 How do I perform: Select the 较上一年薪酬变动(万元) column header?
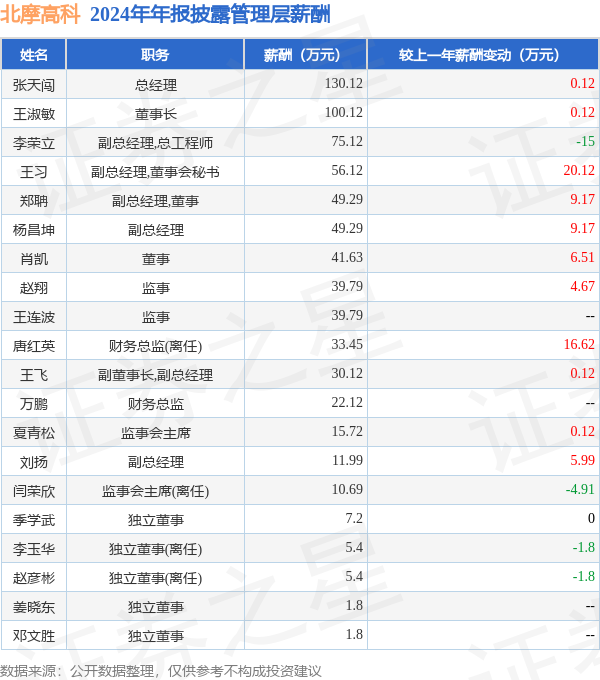pos(483,55)
